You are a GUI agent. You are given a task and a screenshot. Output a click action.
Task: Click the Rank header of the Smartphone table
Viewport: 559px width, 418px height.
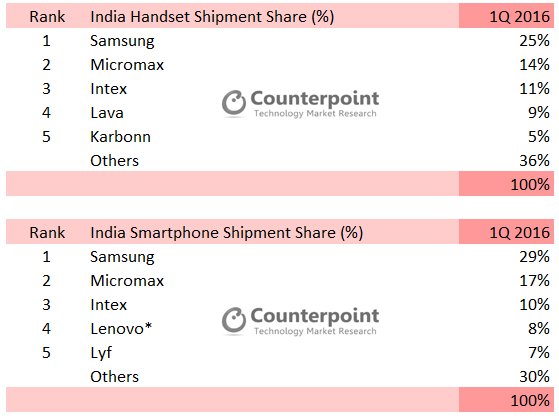[47, 233]
